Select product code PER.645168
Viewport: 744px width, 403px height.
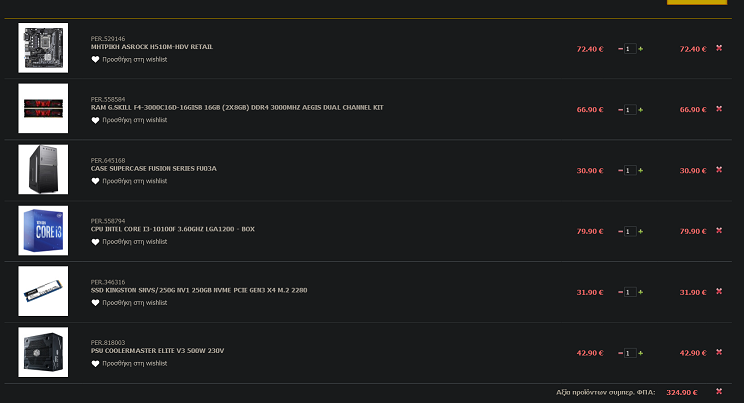pyautogui.click(x=108, y=160)
